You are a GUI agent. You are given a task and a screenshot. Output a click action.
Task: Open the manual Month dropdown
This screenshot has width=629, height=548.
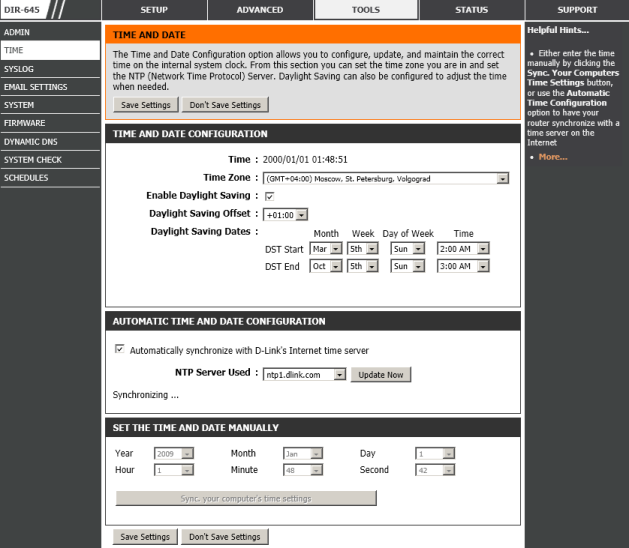tap(303, 453)
